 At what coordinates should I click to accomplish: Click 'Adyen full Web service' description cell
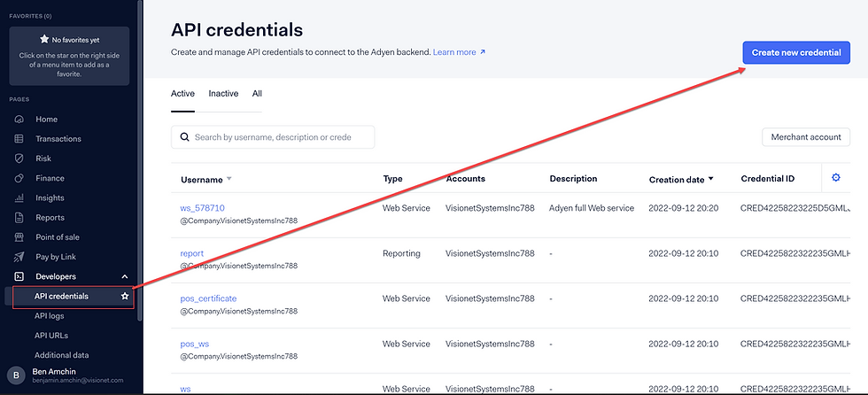coord(592,208)
